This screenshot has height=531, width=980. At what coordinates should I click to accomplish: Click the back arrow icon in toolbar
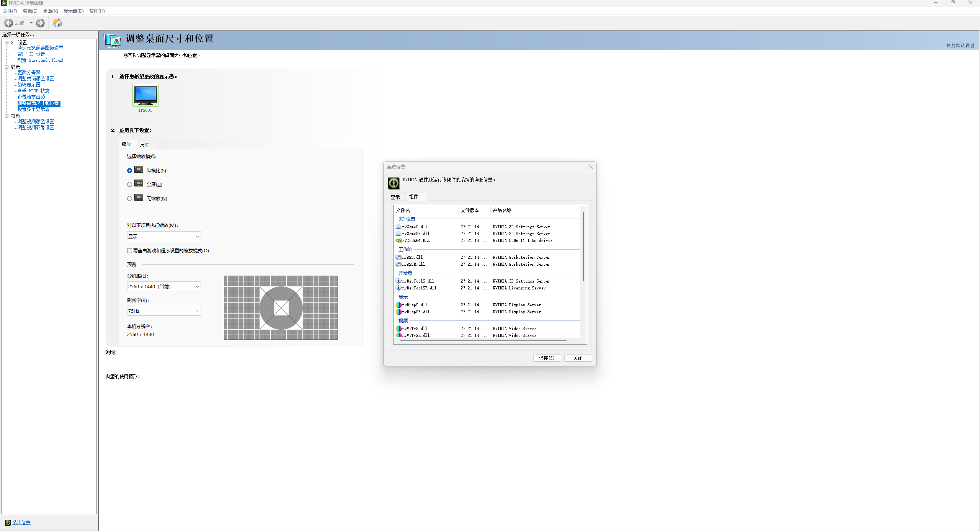click(x=9, y=23)
